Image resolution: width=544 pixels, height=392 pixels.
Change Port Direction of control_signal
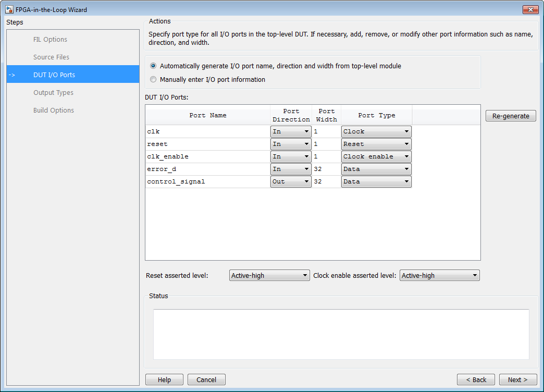[291, 182]
